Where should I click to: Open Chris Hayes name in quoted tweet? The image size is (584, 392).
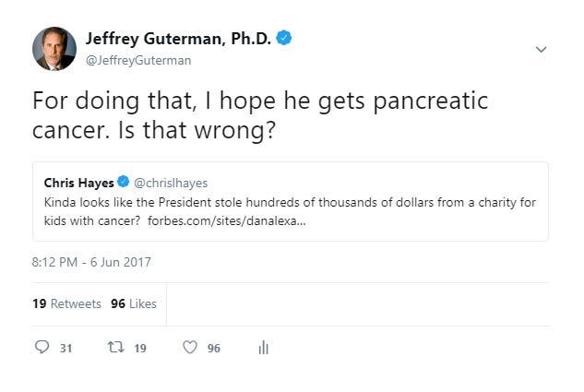coord(79,183)
